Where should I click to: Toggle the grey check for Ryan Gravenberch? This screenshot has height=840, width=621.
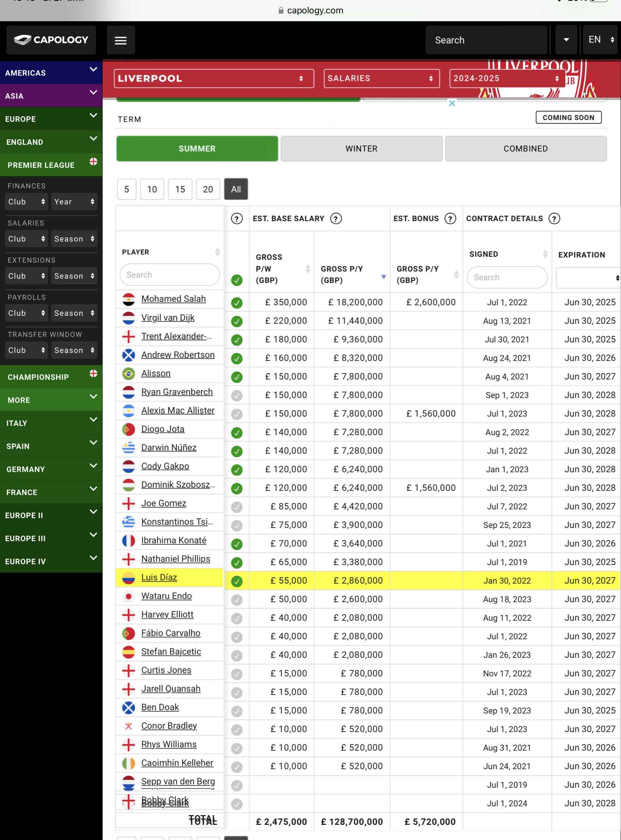pos(237,395)
